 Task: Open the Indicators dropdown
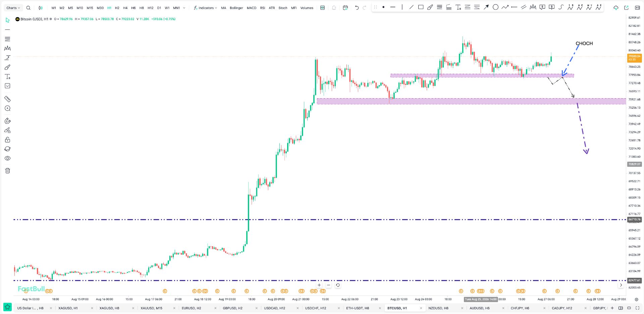205,8
